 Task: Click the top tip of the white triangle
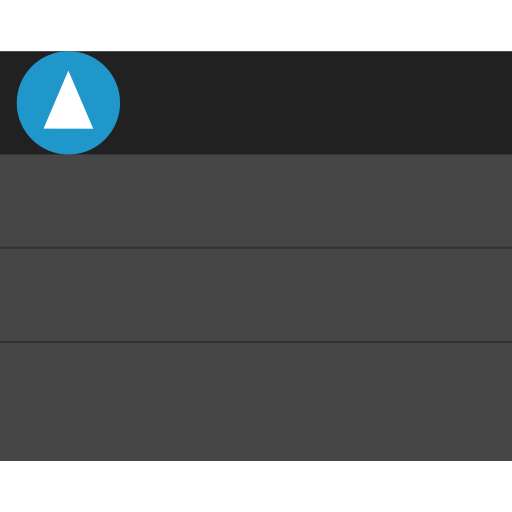click(x=68, y=73)
